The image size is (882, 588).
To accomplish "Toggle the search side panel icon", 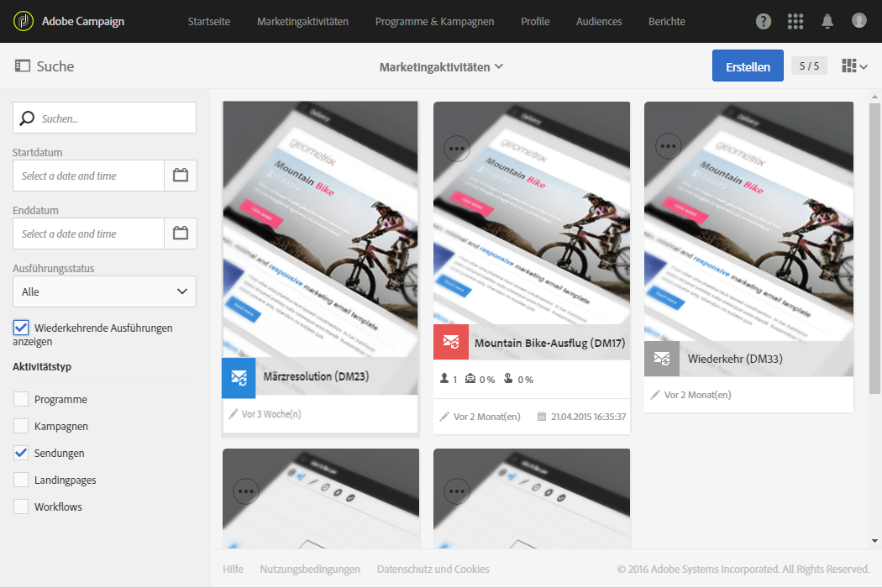I will 23,66.
